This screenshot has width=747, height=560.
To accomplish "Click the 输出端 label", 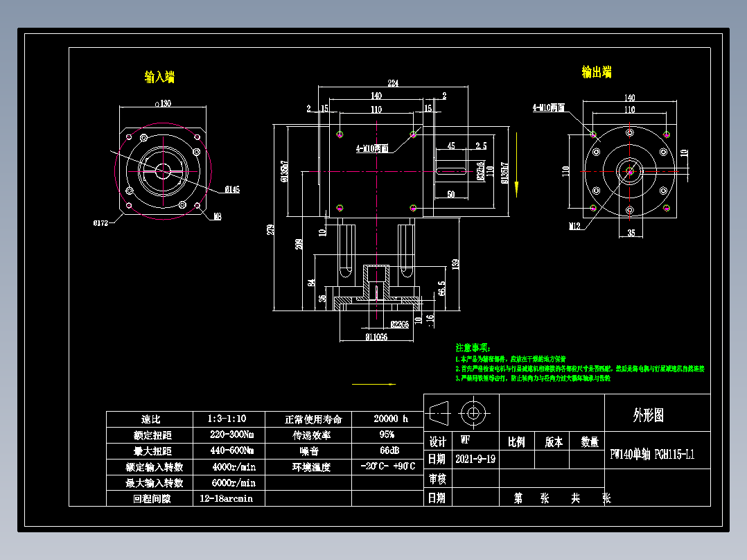I will point(597,72).
